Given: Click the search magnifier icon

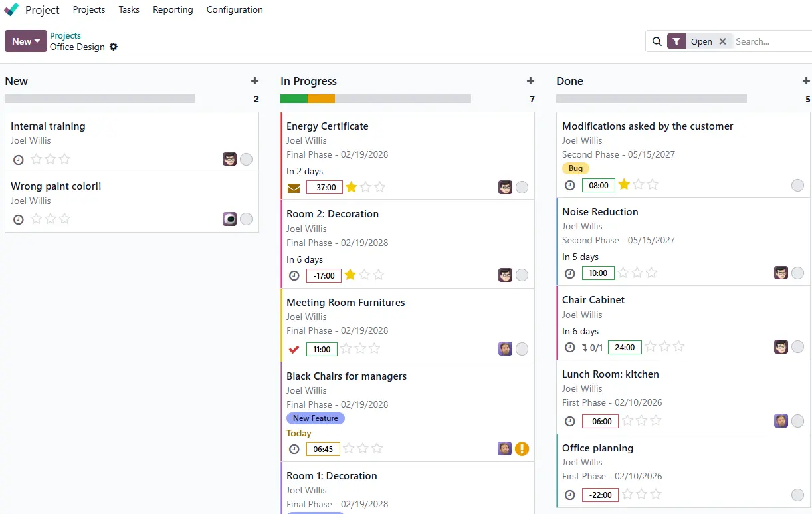Looking at the screenshot, I should tap(657, 41).
